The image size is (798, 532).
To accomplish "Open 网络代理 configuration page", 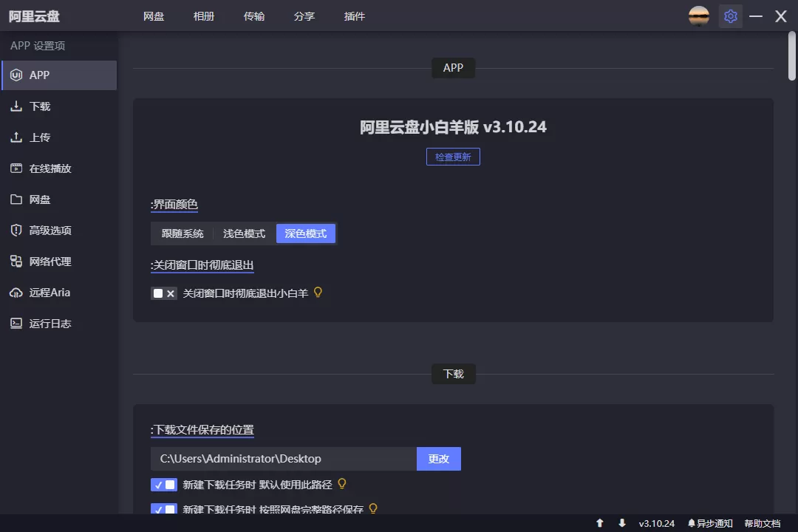I will click(50, 261).
